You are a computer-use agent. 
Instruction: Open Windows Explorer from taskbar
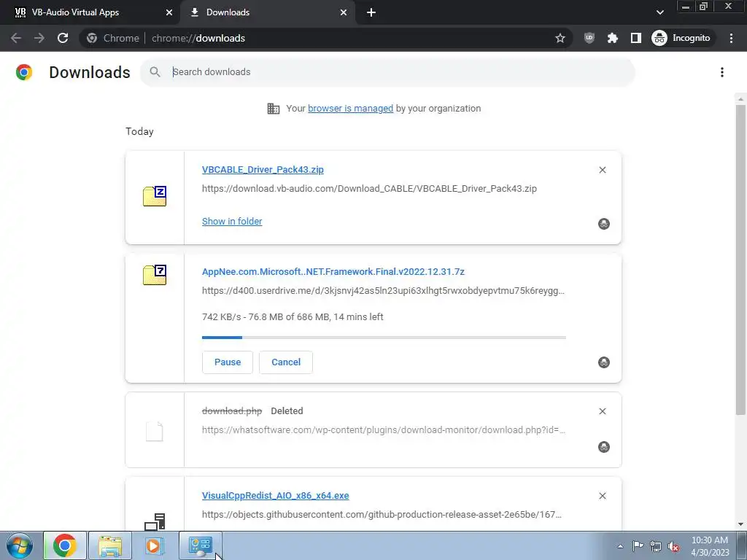coord(110,545)
